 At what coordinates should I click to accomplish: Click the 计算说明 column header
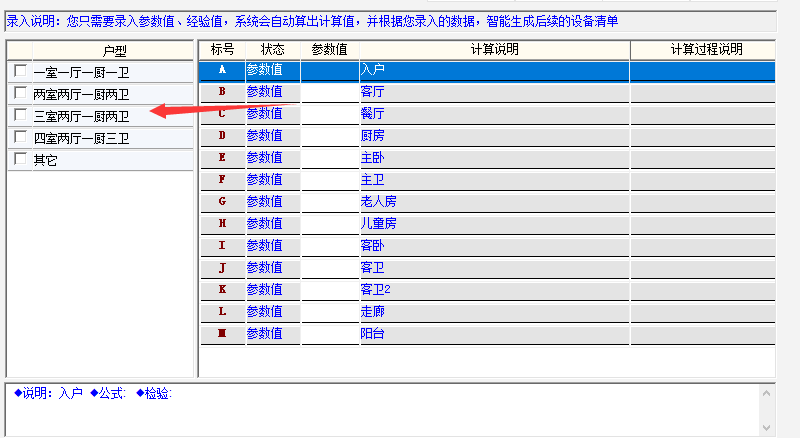click(494, 50)
